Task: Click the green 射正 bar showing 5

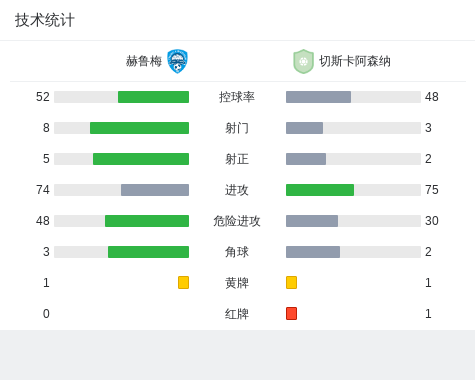Action: (141, 159)
